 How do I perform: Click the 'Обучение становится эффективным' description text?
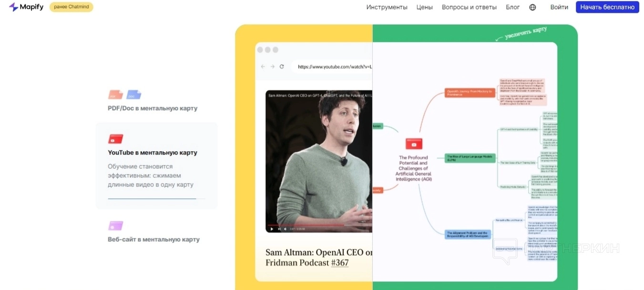point(151,176)
